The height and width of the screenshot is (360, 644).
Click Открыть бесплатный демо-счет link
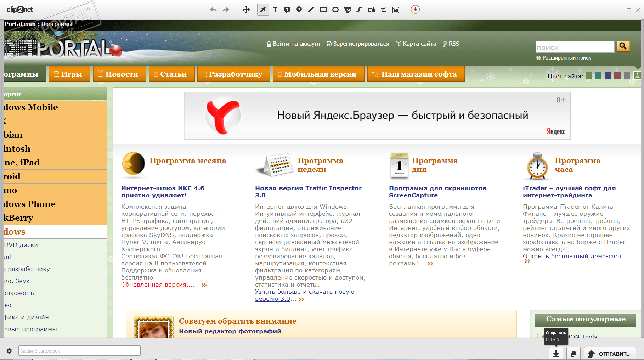pos(572,256)
